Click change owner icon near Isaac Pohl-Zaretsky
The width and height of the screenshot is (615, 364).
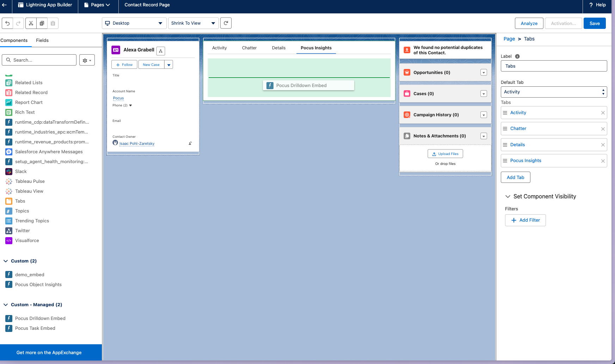click(x=190, y=143)
